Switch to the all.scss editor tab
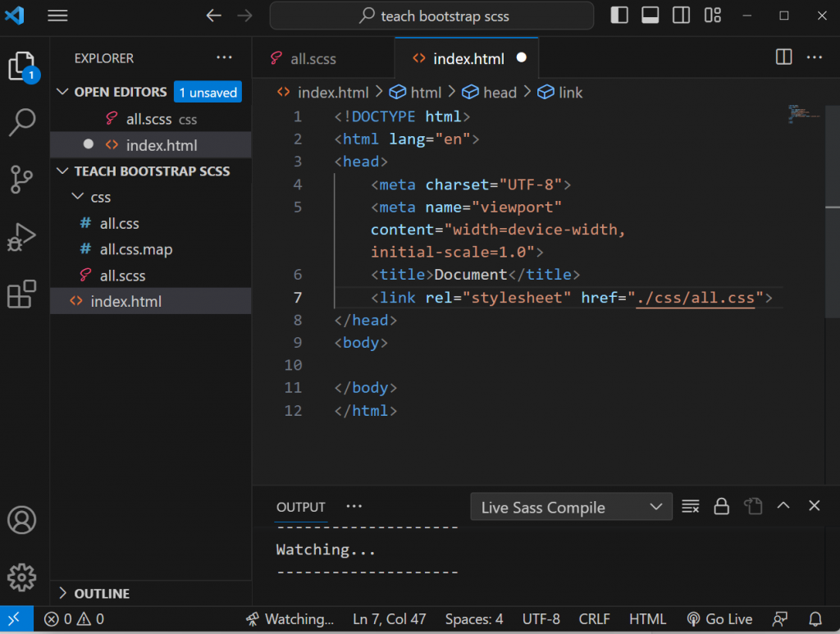The image size is (840, 634). (323, 58)
